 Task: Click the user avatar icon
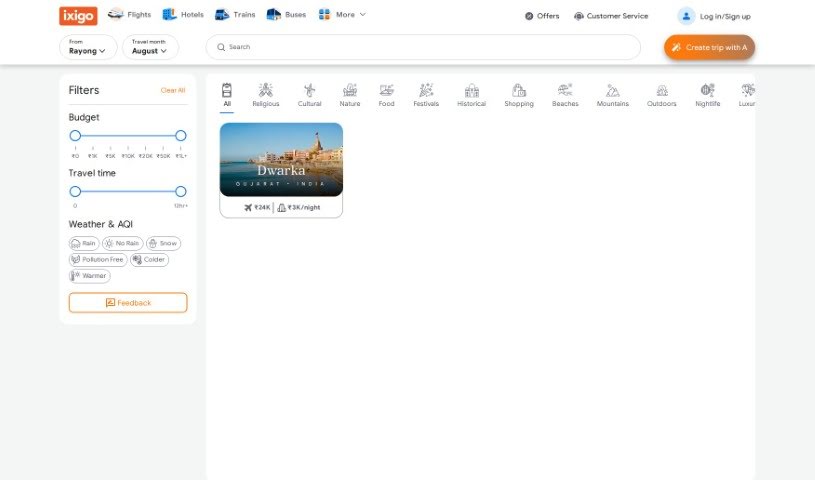(x=686, y=16)
